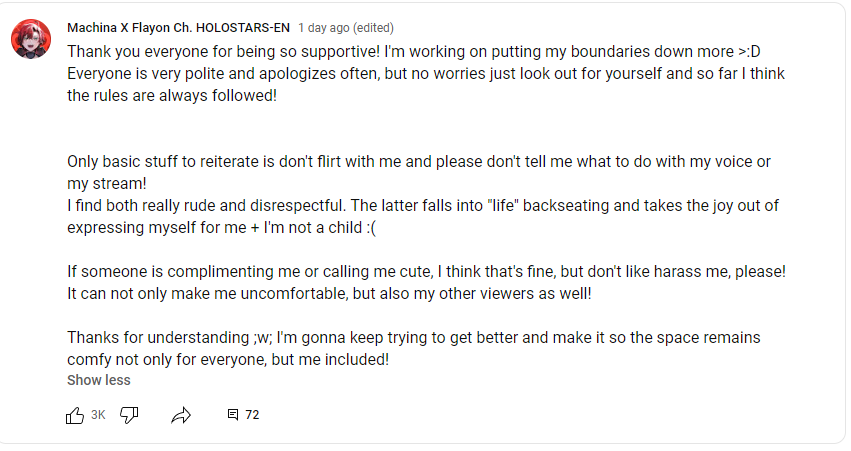Open Machina X Flayon's red-haired avatar

[31, 39]
